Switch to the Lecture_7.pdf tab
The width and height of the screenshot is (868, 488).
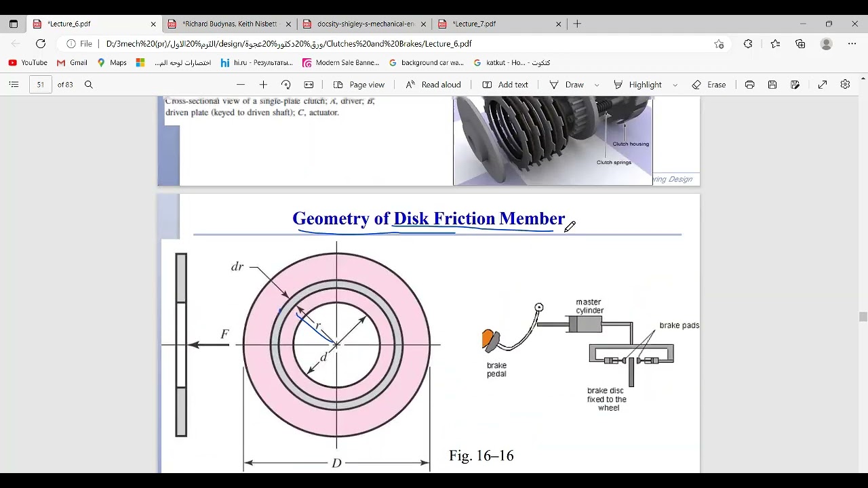500,24
